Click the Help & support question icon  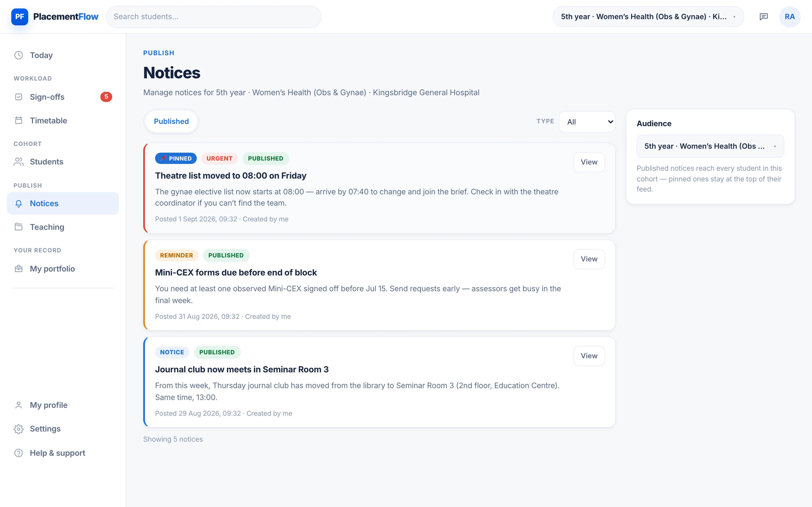coord(19,453)
